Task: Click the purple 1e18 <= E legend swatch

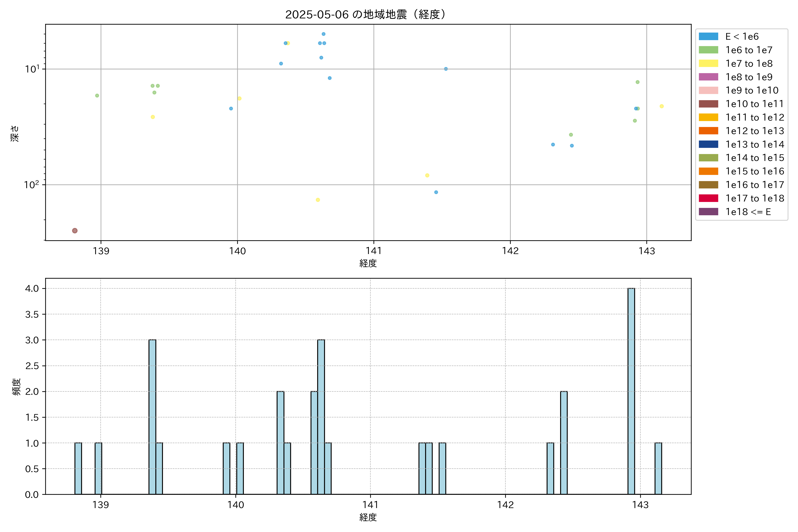Action: coord(708,212)
